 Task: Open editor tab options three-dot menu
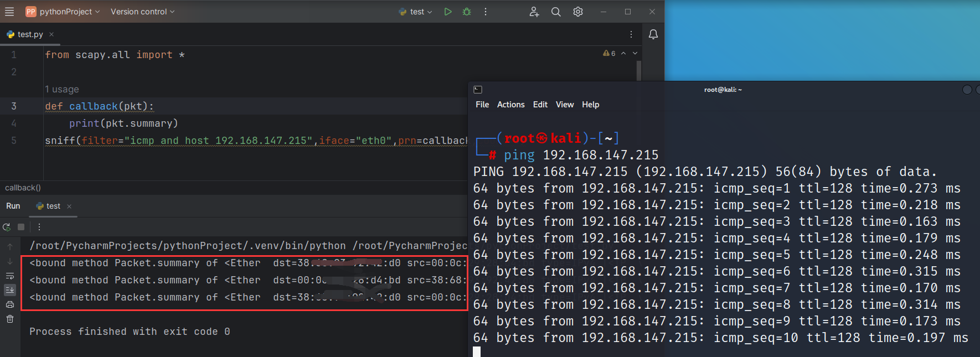coord(631,34)
